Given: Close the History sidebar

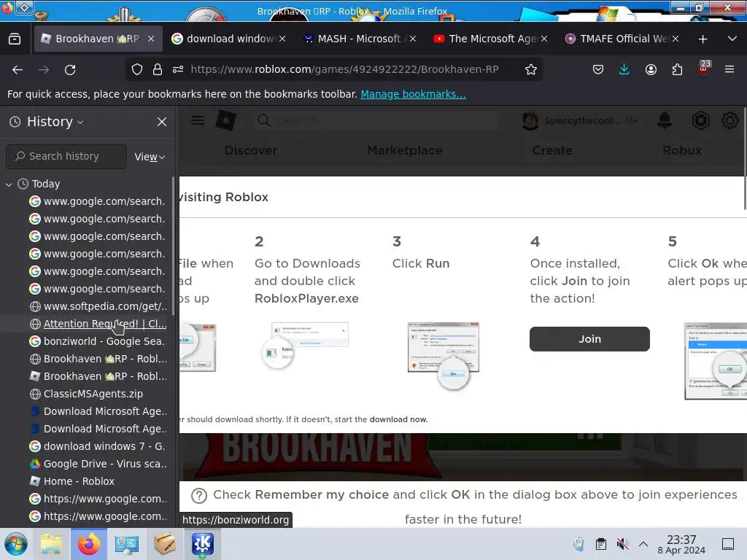Looking at the screenshot, I should (162, 122).
